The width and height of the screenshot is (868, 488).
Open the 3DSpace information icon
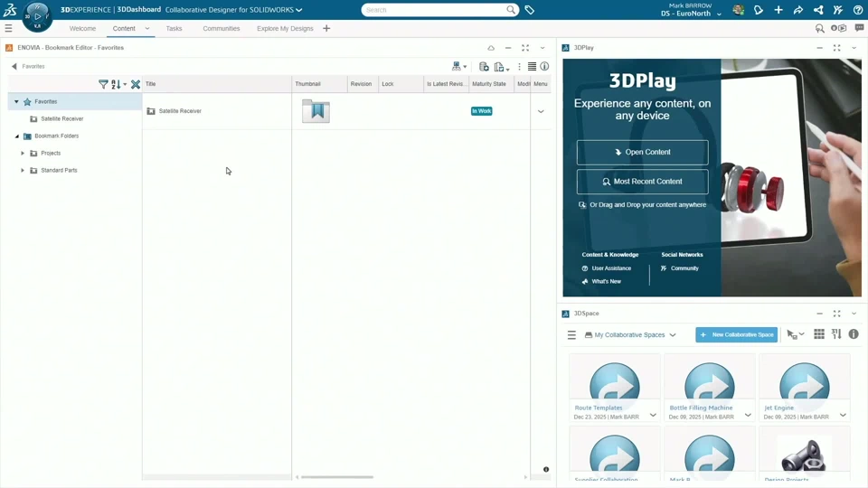[x=854, y=333]
